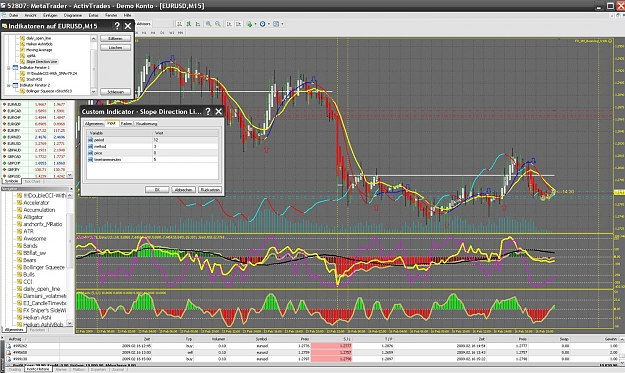The height and width of the screenshot is (373, 625).
Task: Click the bar chart type icon
Action: (x=180, y=24)
